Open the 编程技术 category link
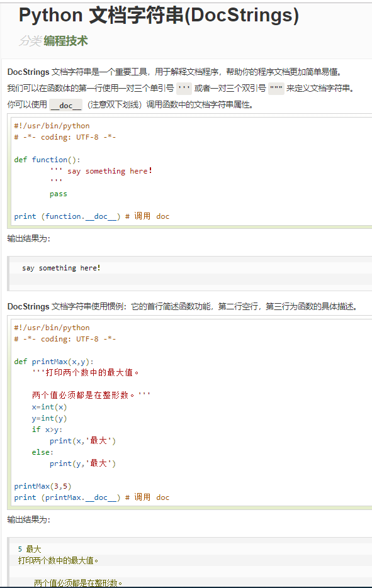This screenshot has width=372, height=588. [65, 41]
